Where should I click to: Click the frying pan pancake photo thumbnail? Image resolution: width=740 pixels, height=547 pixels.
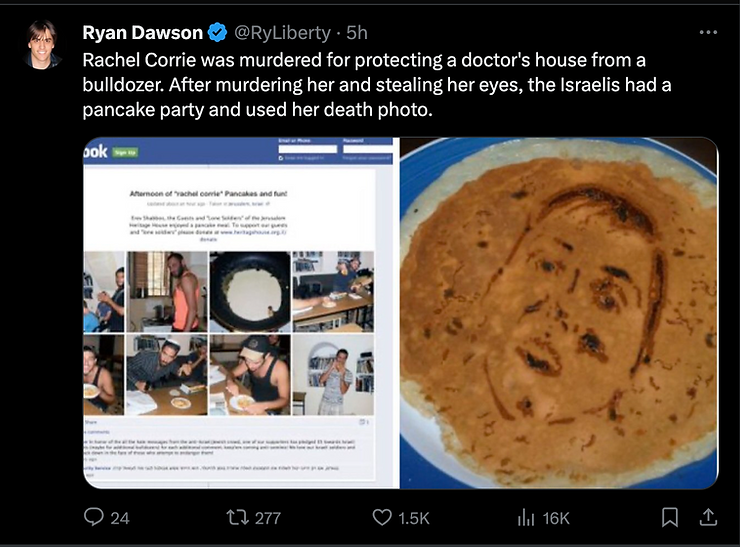pos(249,291)
